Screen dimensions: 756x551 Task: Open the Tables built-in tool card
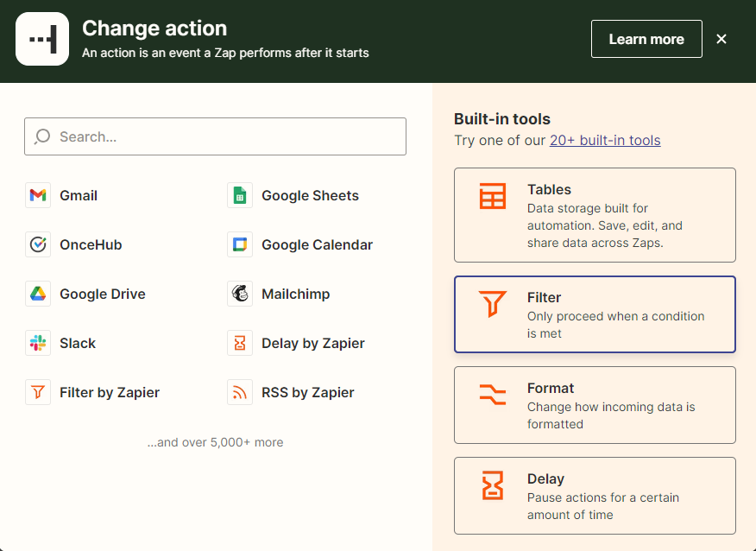click(x=595, y=215)
